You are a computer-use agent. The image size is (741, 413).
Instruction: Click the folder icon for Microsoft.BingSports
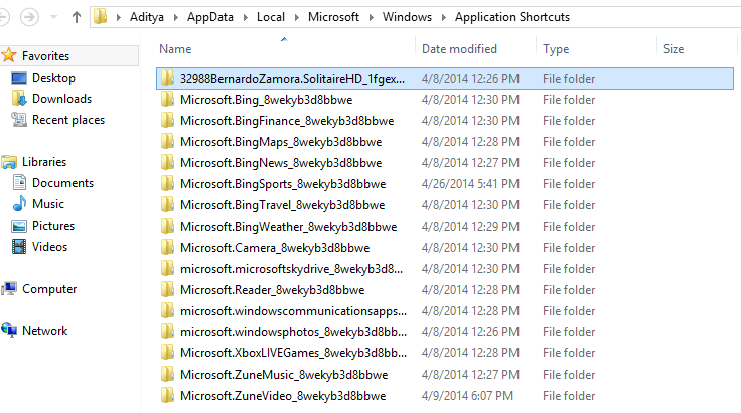[x=167, y=184]
